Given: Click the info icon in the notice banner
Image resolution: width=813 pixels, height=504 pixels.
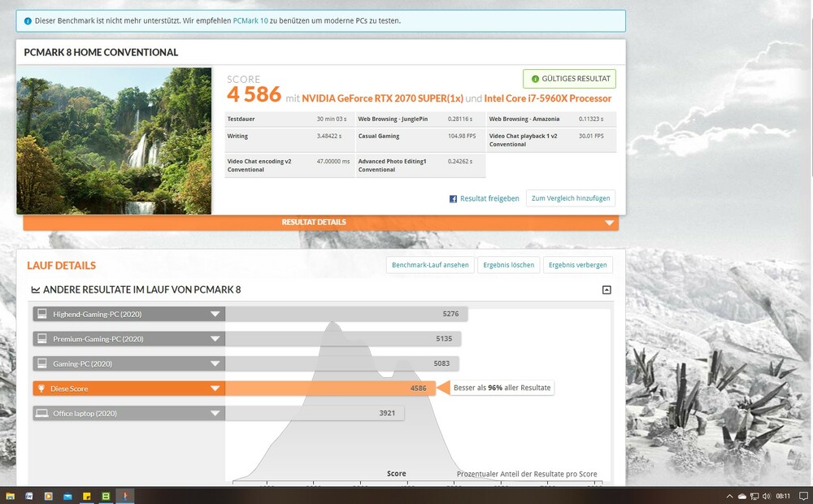Looking at the screenshot, I should (28, 21).
